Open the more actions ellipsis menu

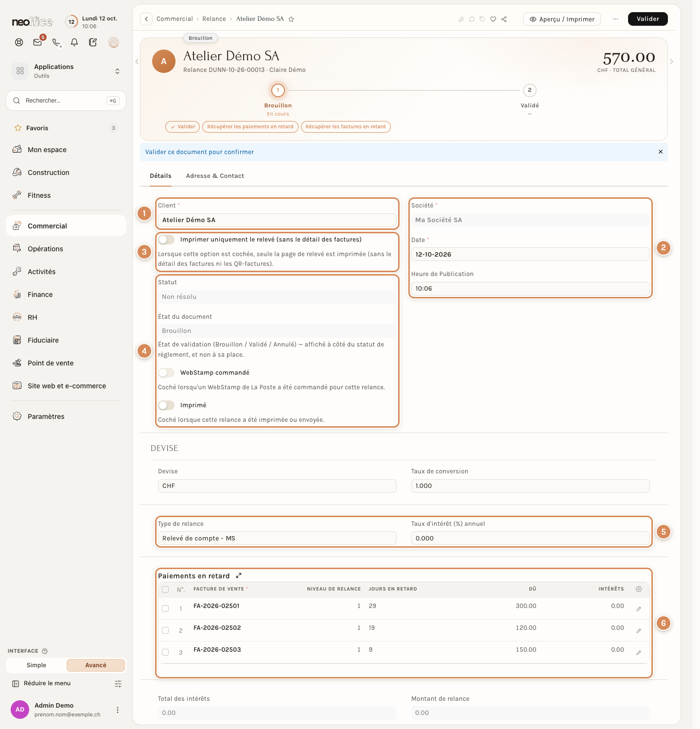click(x=615, y=19)
